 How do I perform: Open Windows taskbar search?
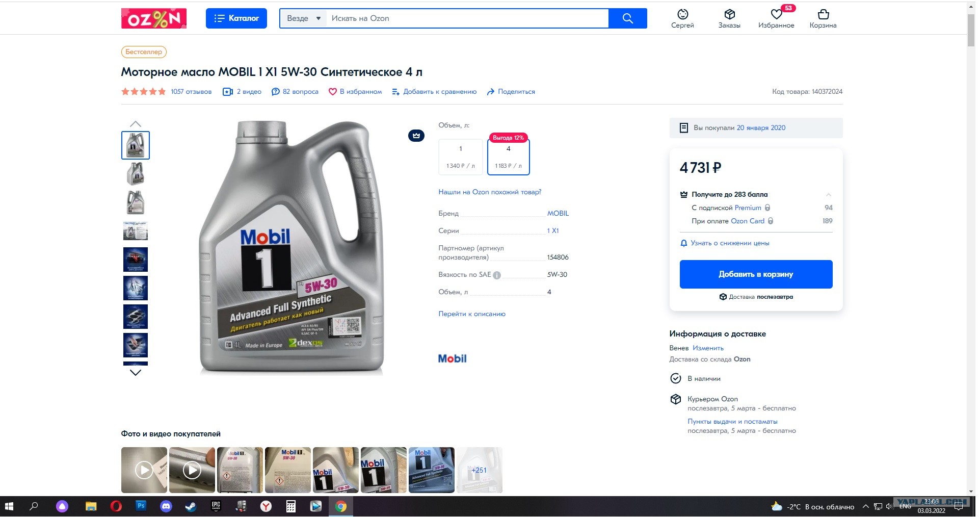[34, 507]
